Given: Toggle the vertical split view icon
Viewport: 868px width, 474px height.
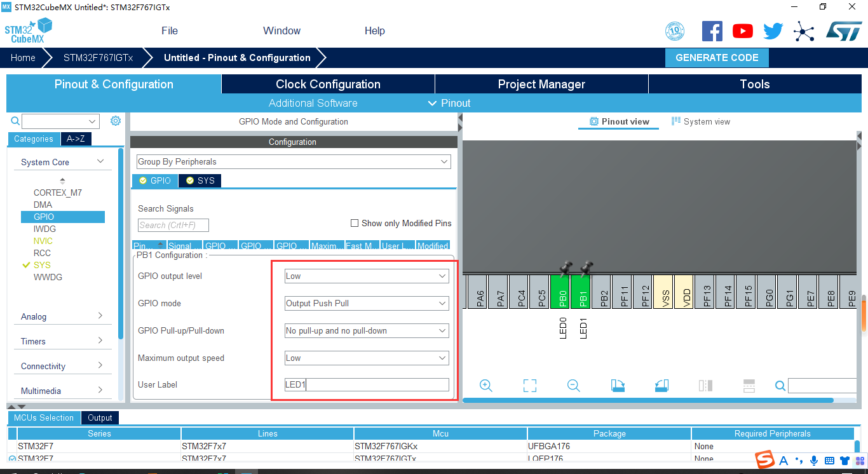Looking at the screenshot, I should click(x=705, y=385).
